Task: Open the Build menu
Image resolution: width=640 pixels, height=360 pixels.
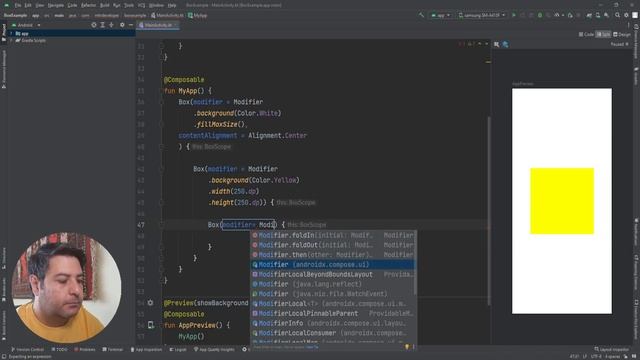Action: [104, 5]
